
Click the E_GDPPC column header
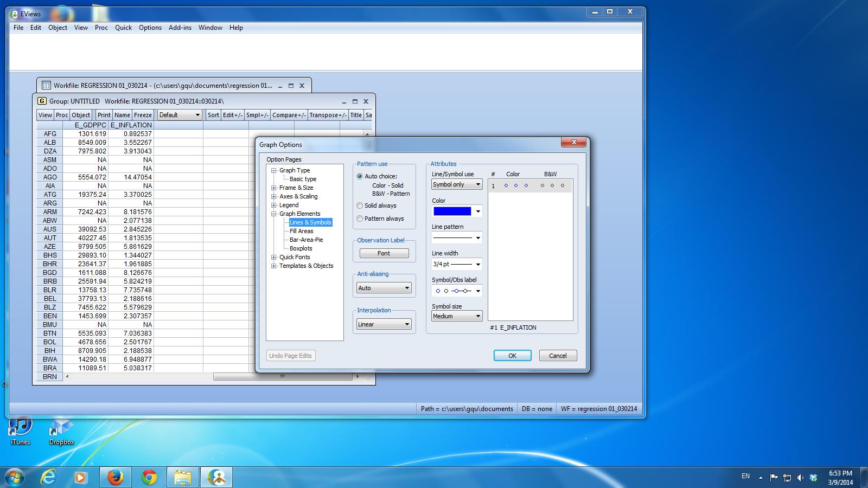(85, 125)
